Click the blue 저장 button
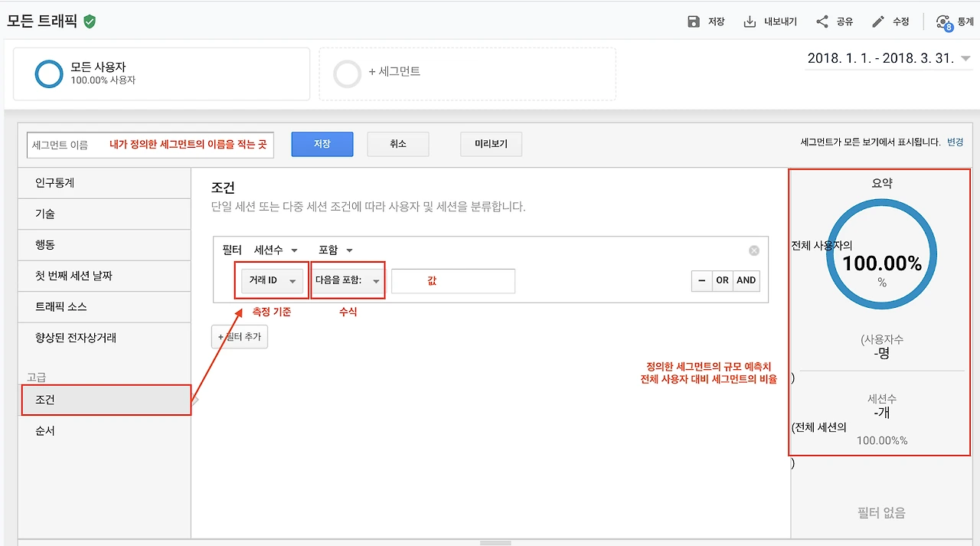The height and width of the screenshot is (546, 980). tap(322, 144)
